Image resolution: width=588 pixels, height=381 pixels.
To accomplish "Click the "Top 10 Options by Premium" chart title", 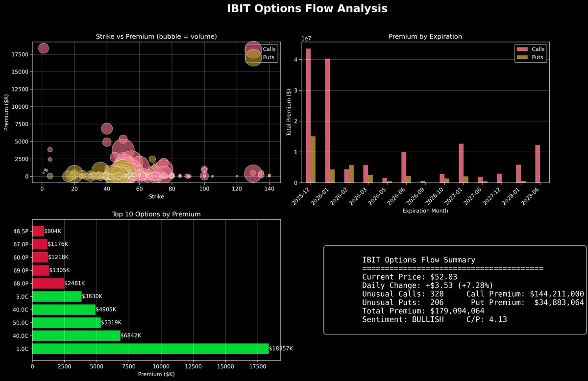I will (156, 214).
